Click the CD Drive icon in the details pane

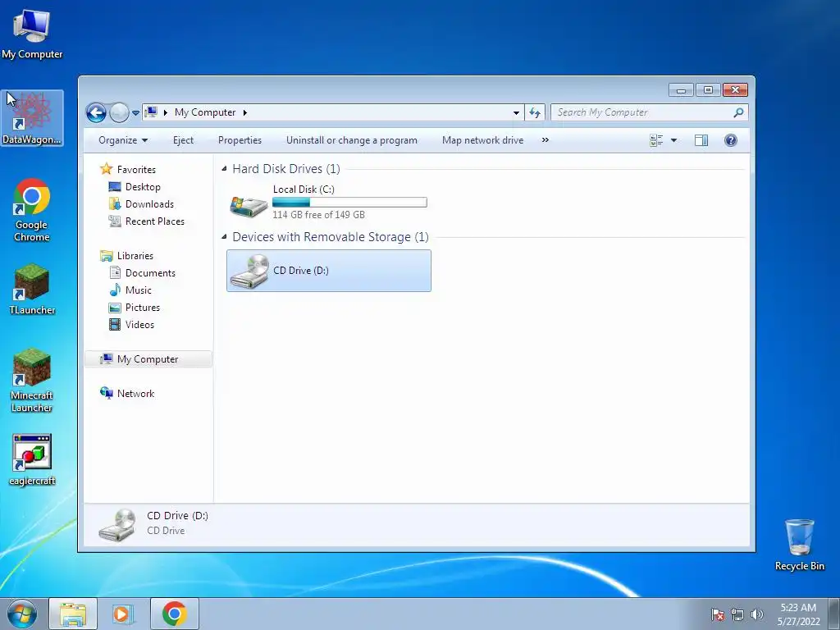tap(117, 525)
